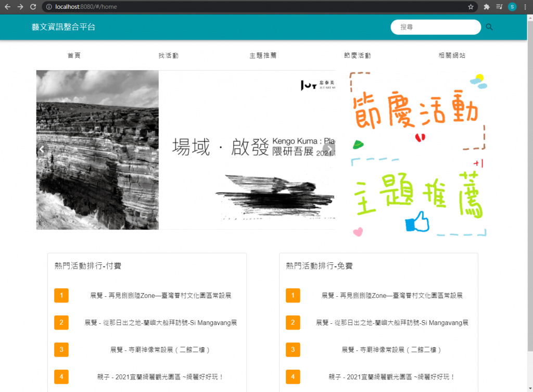Open free rank 2 蘭嶼大船拜訪號 exhibition
Image resolution: width=533 pixels, height=392 pixels.
tap(392, 323)
